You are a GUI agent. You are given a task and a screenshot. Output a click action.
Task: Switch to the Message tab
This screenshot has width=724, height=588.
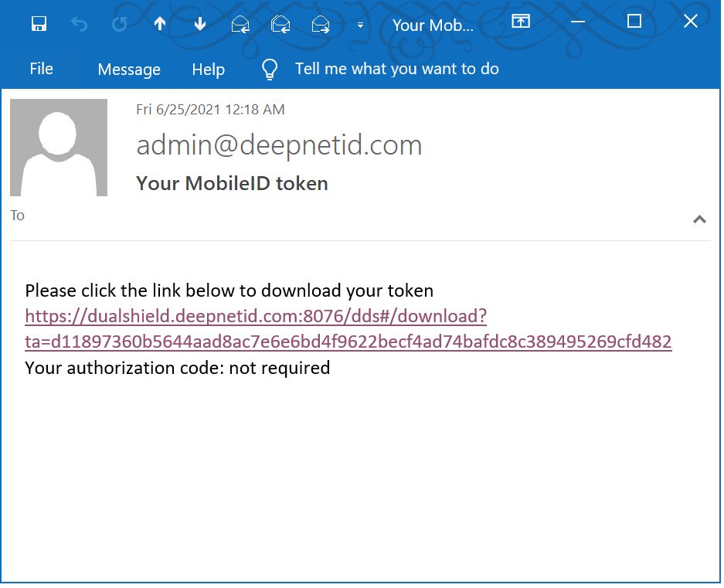pyautogui.click(x=129, y=70)
